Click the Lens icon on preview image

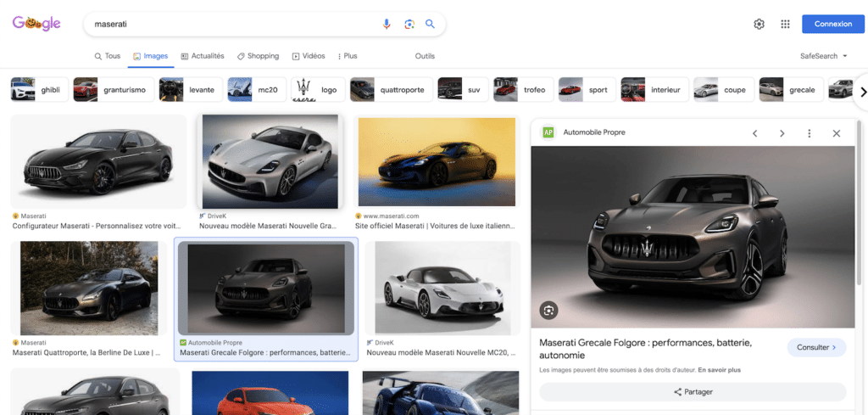pos(548,311)
